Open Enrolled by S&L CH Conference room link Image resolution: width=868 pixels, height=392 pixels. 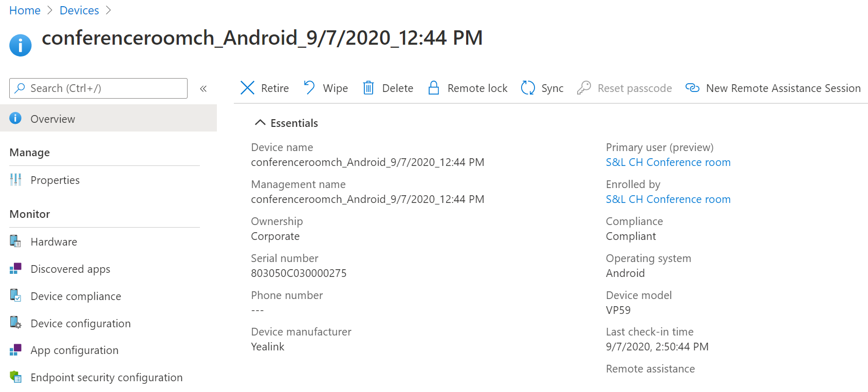click(x=668, y=199)
